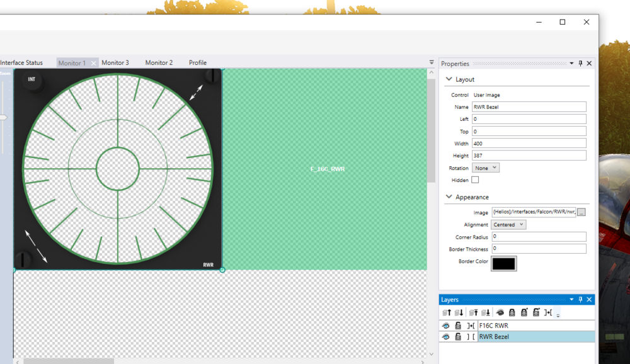Toggle visibility of F16C RWR layer
This screenshot has height=364, width=630.
[446, 326]
